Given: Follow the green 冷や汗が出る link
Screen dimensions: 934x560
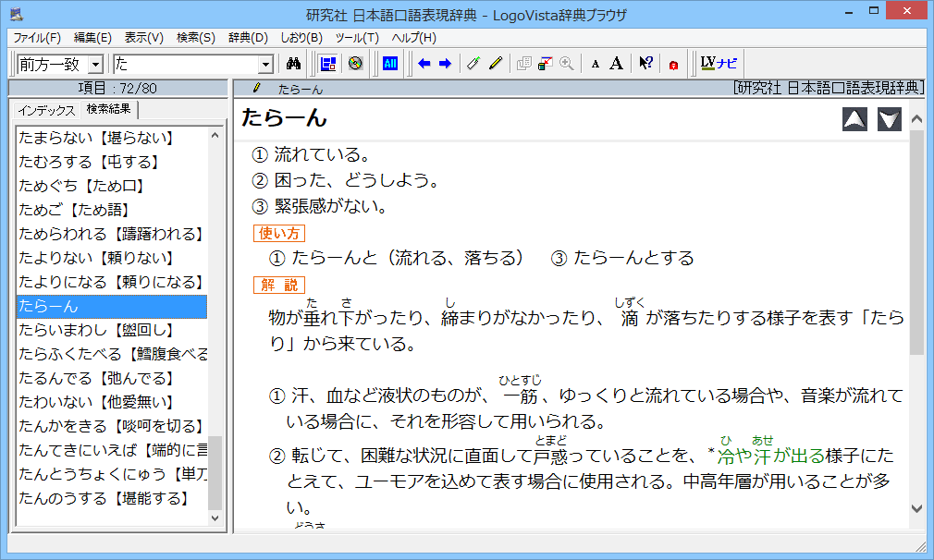Looking at the screenshot, I should [771, 457].
